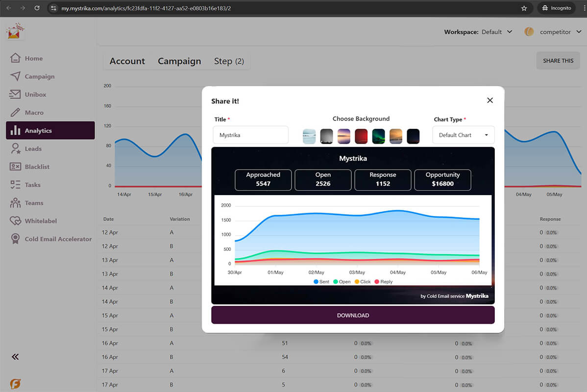Open the Tasks checklist icon

[15, 185]
